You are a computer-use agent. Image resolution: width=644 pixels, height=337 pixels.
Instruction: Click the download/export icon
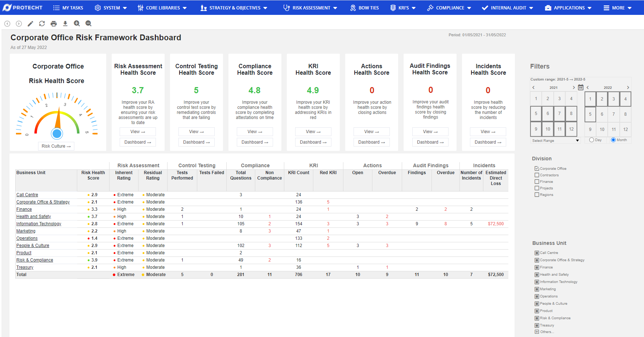(x=65, y=23)
